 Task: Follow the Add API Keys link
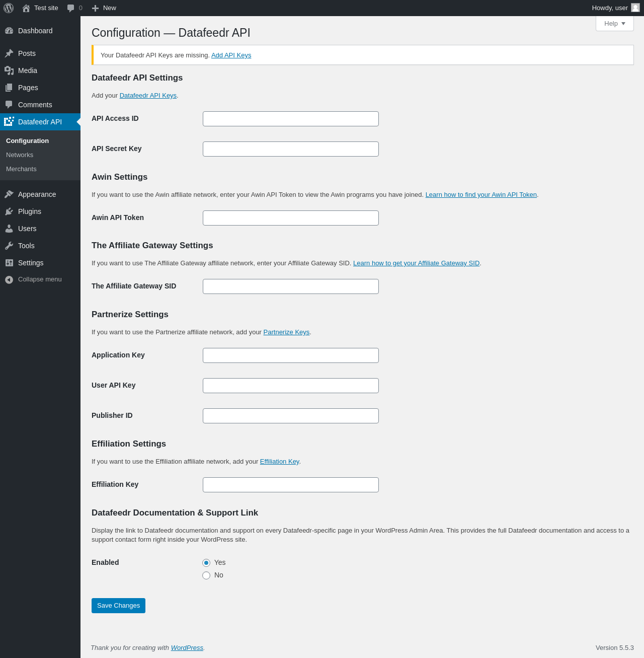pyautogui.click(x=231, y=55)
